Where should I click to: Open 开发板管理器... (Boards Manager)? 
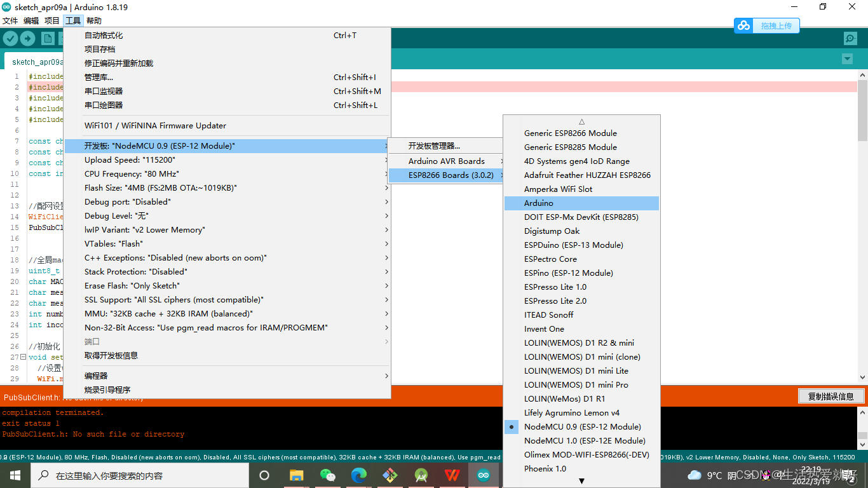click(x=446, y=146)
